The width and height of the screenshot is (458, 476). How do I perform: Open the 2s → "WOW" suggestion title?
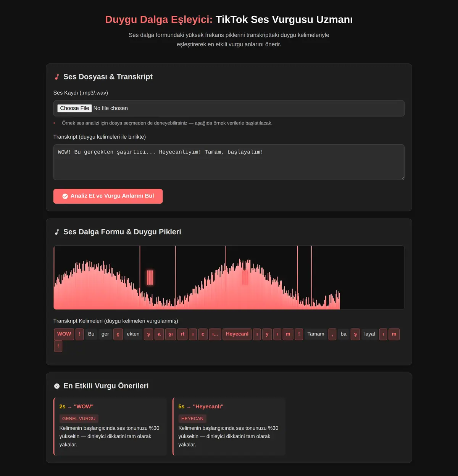coord(76,407)
